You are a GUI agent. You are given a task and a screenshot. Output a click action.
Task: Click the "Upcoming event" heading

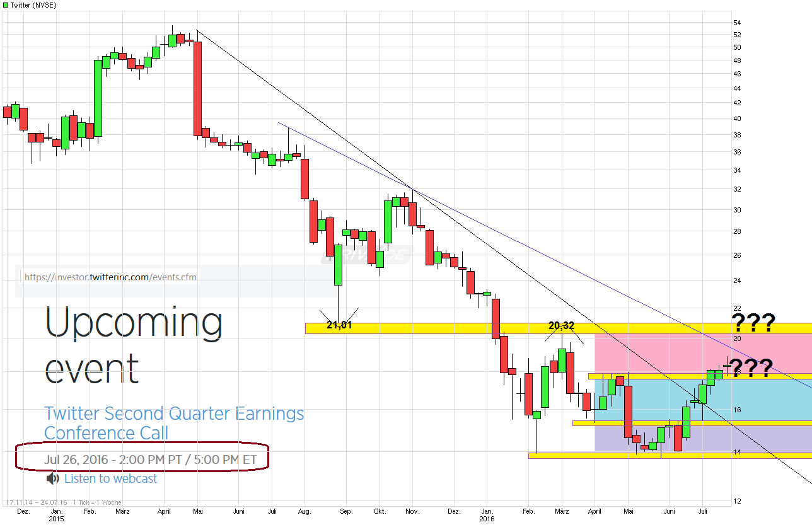point(134,345)
